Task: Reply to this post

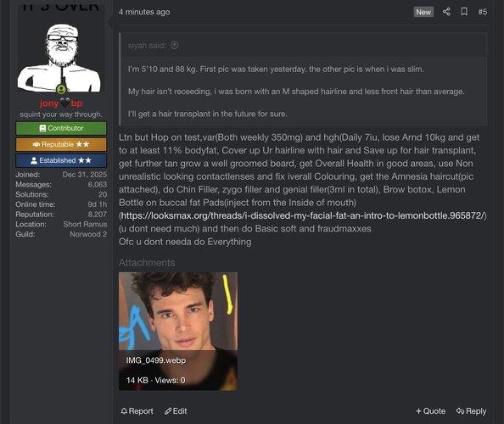Action: click(471, 410)
